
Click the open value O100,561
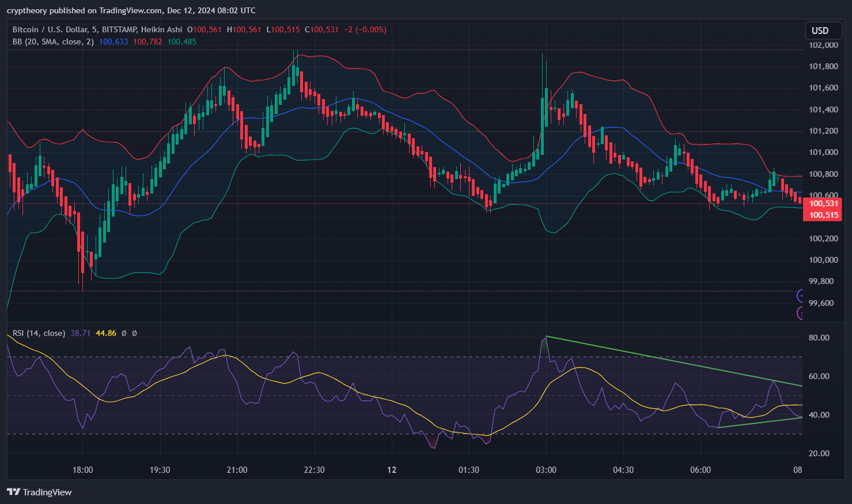point(205,29)
